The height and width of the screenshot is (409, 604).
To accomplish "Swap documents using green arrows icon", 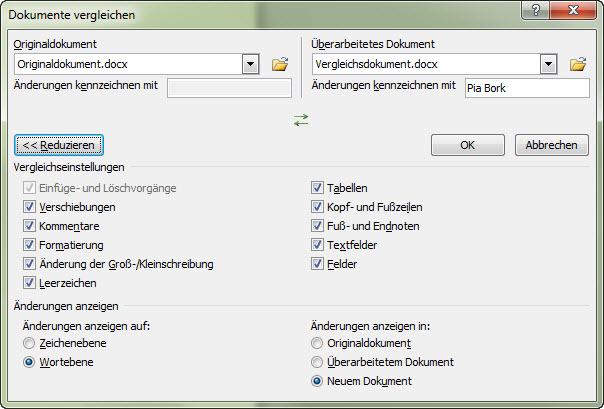I will tap(301, 119).
